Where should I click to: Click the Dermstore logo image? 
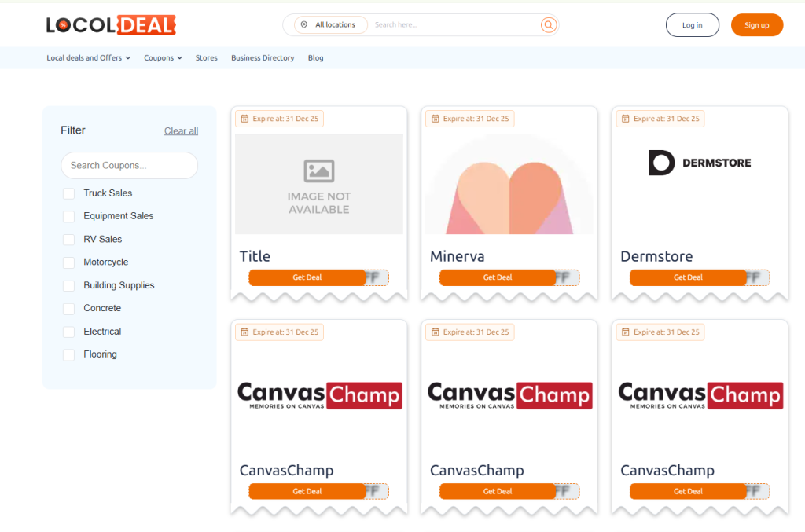pyautogui.click(x=700, y=163)
